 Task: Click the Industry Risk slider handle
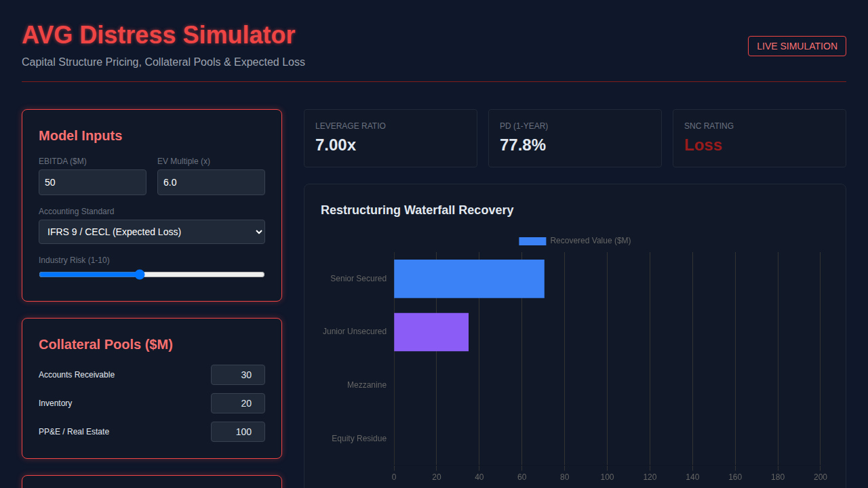point(140,274)
